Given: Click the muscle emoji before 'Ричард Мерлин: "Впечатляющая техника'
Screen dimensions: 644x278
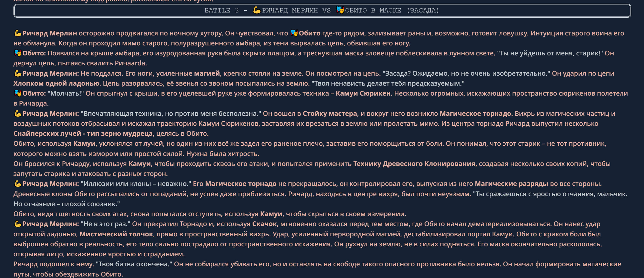Looking at the screenshot, I should 17,113.
